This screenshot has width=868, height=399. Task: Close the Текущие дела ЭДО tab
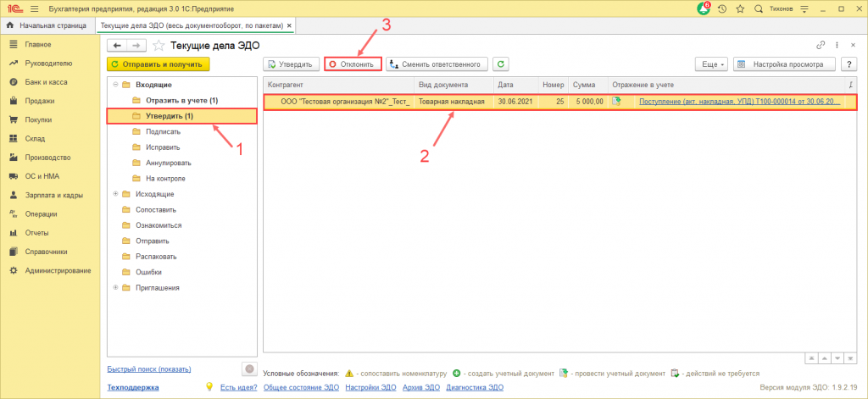pyautogui.click(x=289, y=26)
